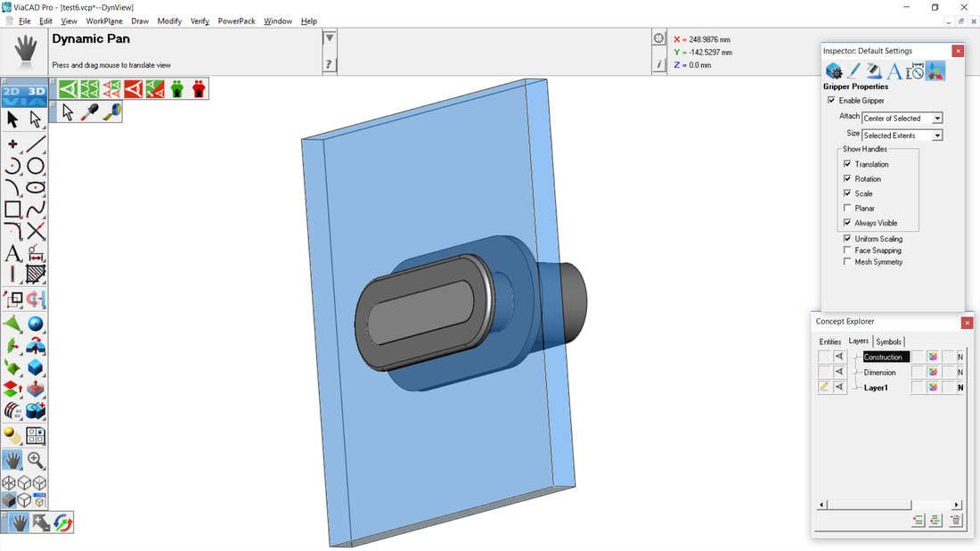Toggle visibility of the Dimension layer
This screenshot has height=551, width=980.
[838, 373]
